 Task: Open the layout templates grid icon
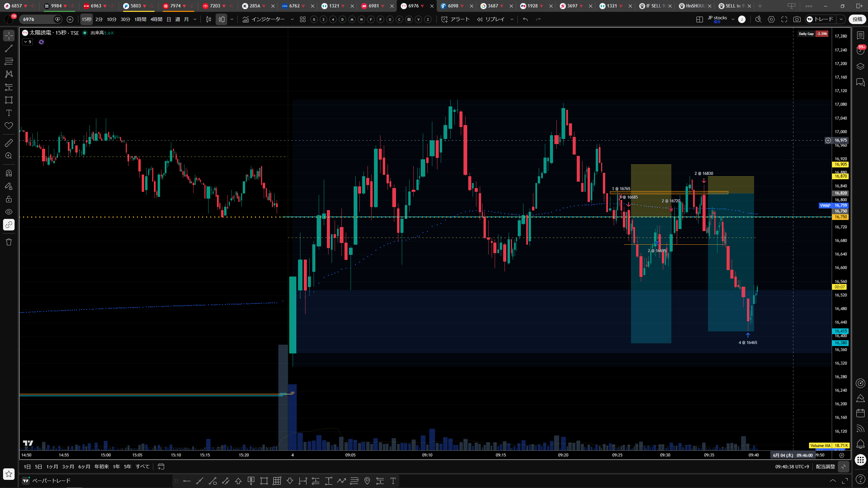pos(303,19)
